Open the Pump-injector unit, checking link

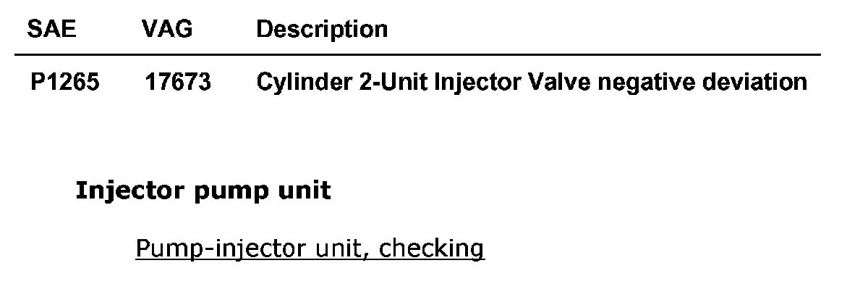tap(310, 249)
